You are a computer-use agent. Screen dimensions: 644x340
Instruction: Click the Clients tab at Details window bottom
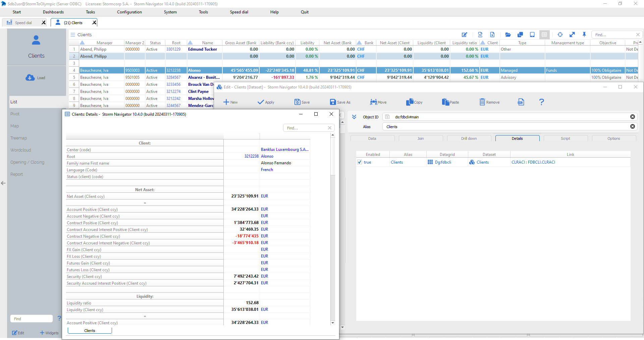90,331
